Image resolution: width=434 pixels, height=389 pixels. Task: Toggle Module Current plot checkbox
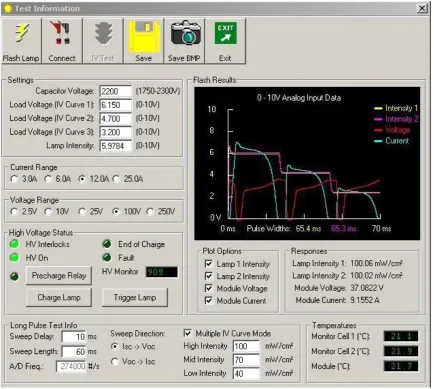[x=209, y=301]
